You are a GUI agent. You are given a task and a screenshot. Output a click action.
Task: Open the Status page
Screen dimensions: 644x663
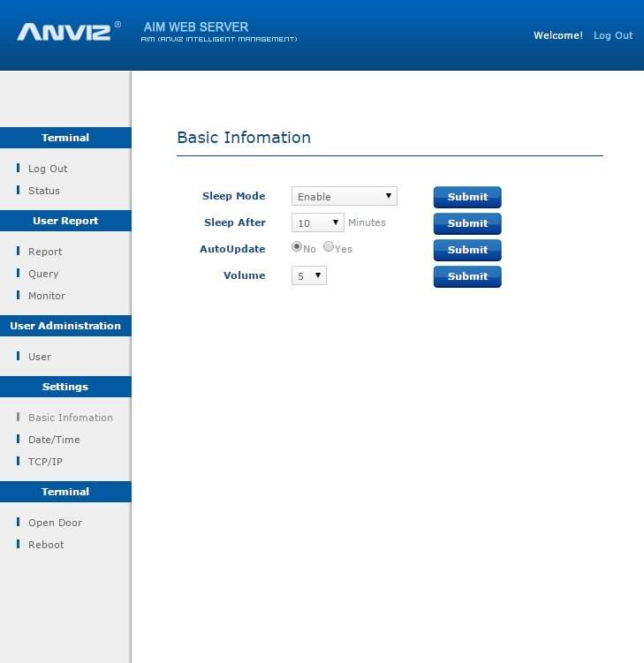(44, 191)
